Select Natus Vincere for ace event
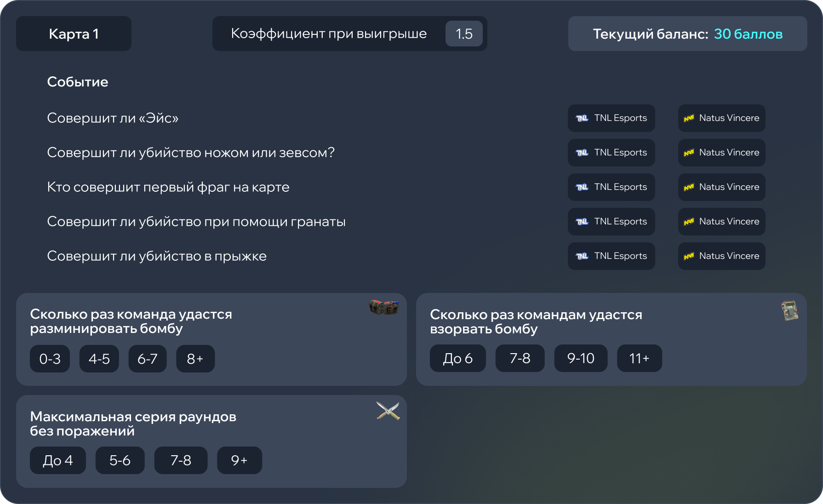823x504 pixels. (721, 118)
